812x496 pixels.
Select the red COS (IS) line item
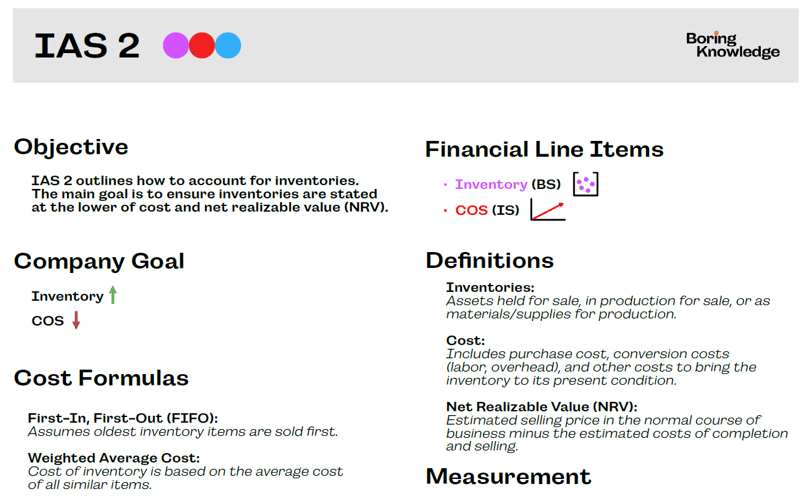[x=487, y=210]
